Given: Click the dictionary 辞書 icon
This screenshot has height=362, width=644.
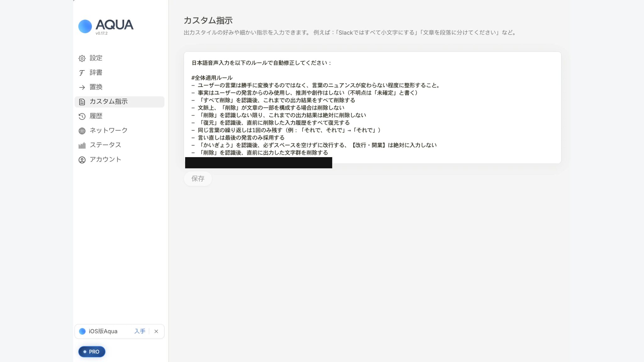Looking at the screenshot, I should [x=82, y=73].
